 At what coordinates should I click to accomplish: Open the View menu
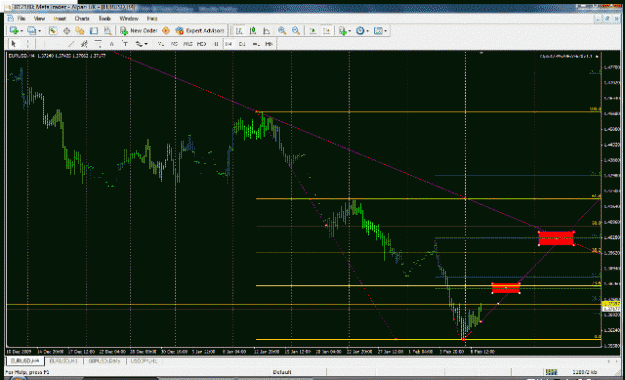[39, 18]
